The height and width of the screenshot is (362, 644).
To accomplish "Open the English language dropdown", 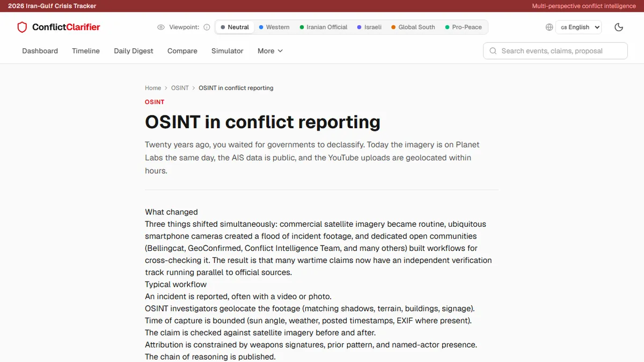I will click(x=579, y=27).
